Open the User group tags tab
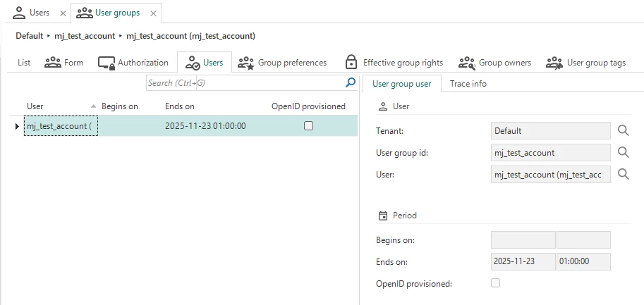This screenshot has height=305, width=644. click(585, 63)
